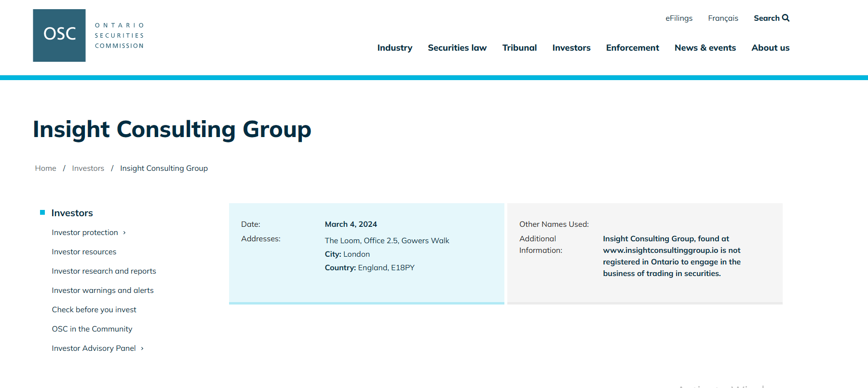Open the About us menu

coord(770,48)
